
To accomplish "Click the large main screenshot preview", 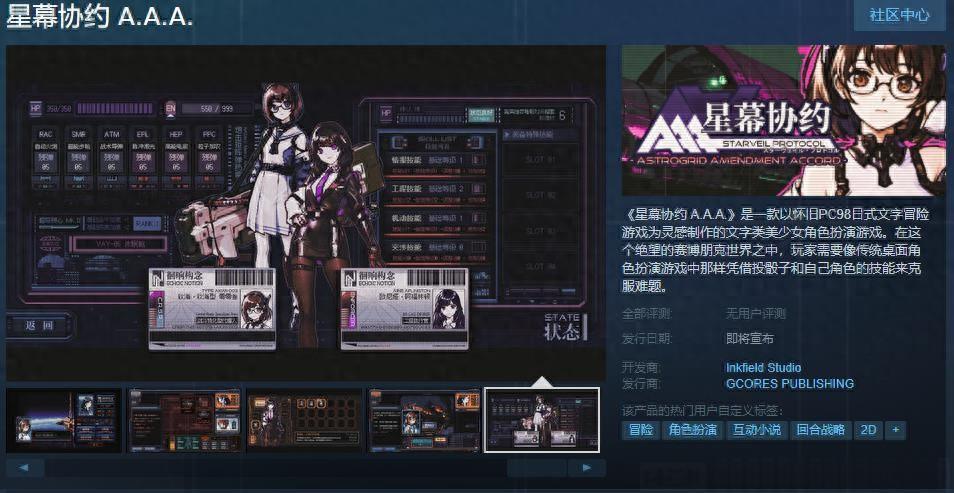I will coord(306,212).
